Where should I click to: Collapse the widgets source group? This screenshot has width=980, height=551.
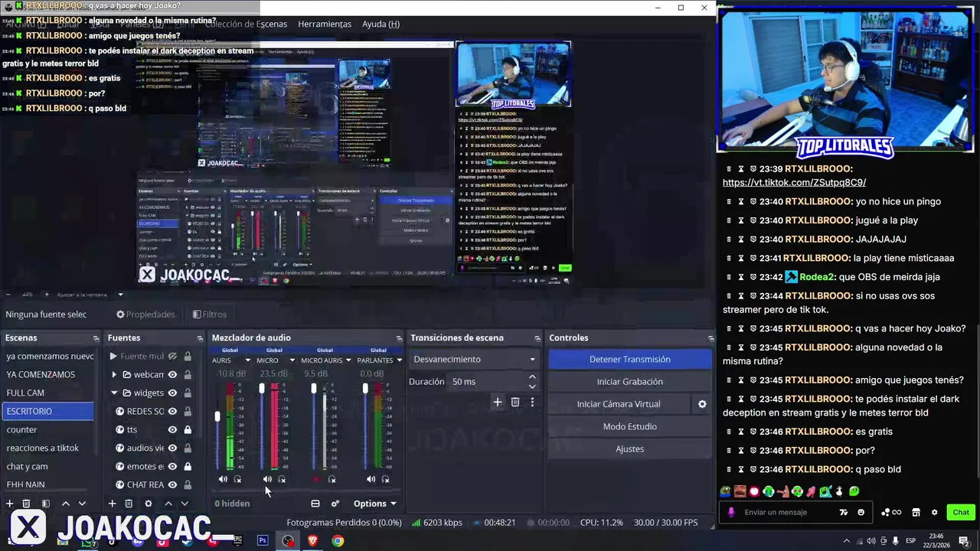(114, 393)
